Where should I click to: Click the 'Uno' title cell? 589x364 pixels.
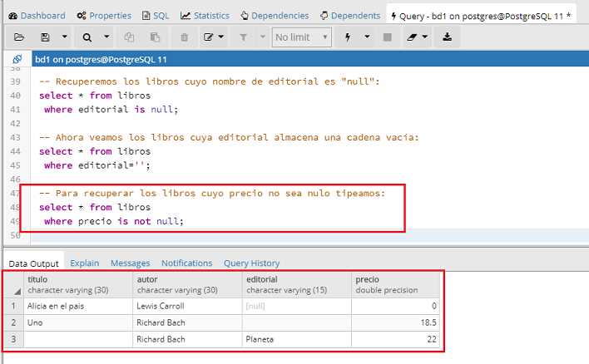click(x=78, y=322)
